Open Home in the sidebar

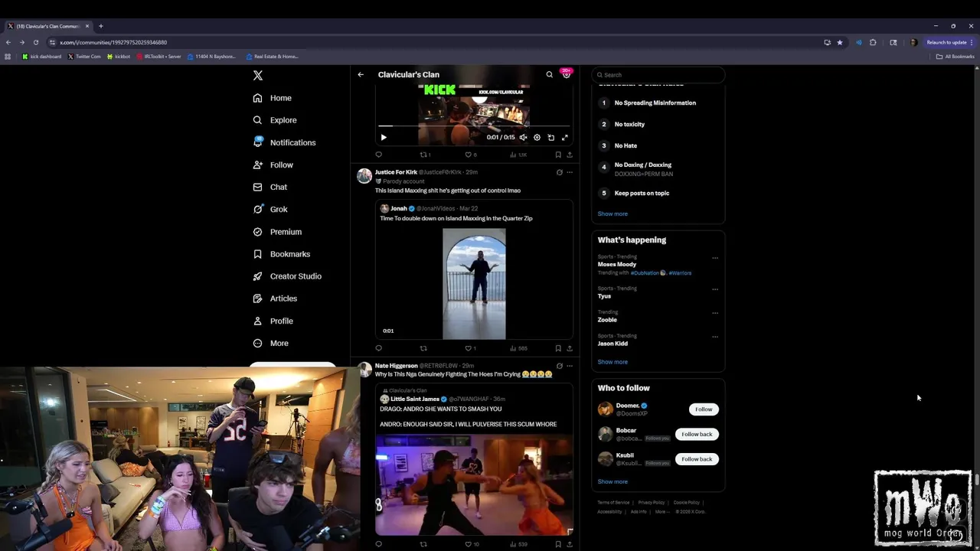273,98
